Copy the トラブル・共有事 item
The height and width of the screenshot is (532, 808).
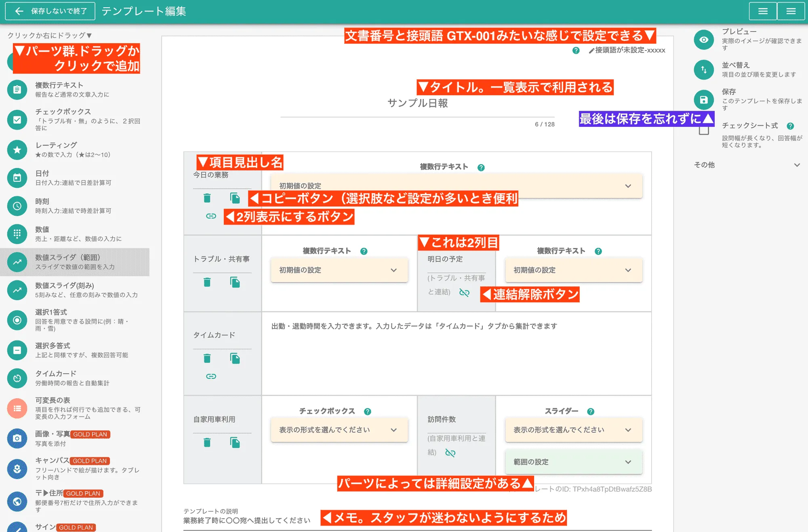[x=235, y=282]
